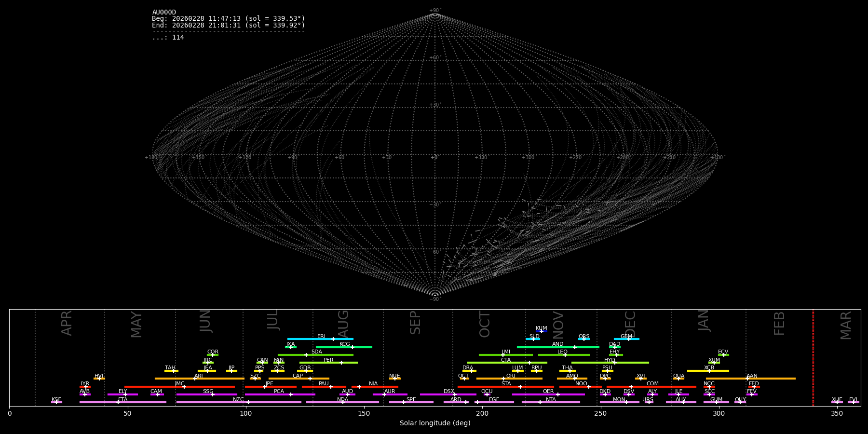Select the pink NZC activity bar
Screen dimensions: 868x434
[239, 402]
